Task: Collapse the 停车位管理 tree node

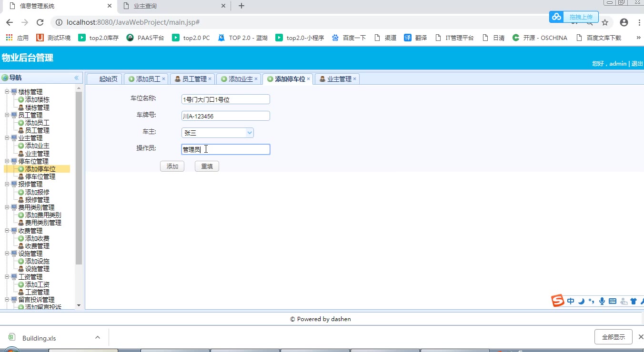Action: [7, 161]
